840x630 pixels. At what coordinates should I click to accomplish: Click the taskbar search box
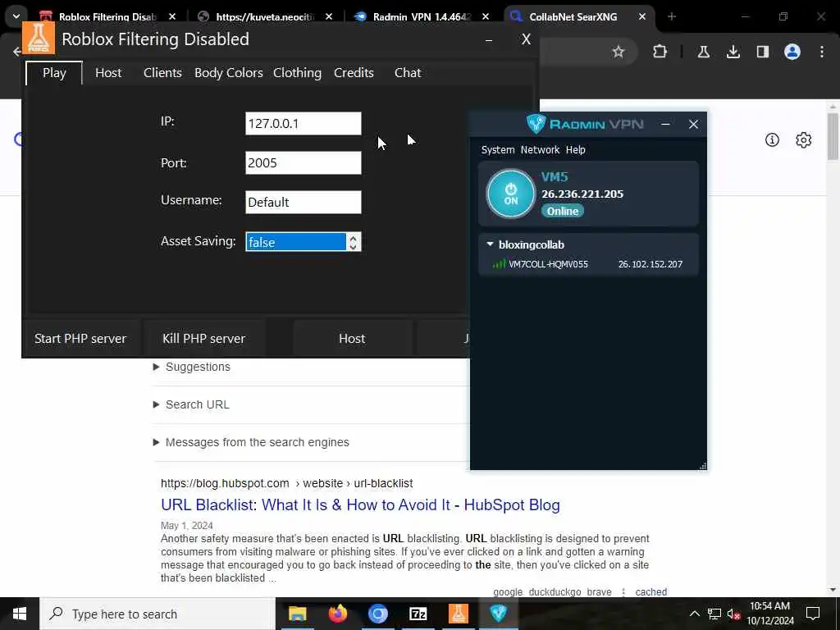157,614
